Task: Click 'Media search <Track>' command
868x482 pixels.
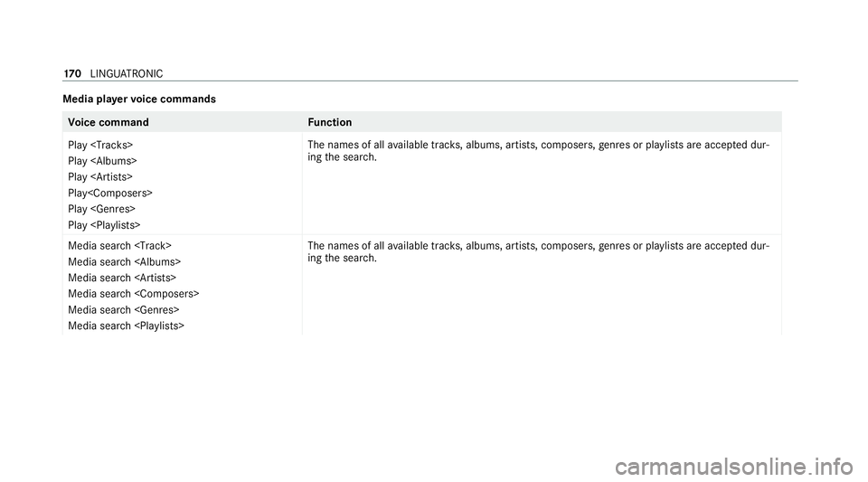Action: (x=119, y=246)
